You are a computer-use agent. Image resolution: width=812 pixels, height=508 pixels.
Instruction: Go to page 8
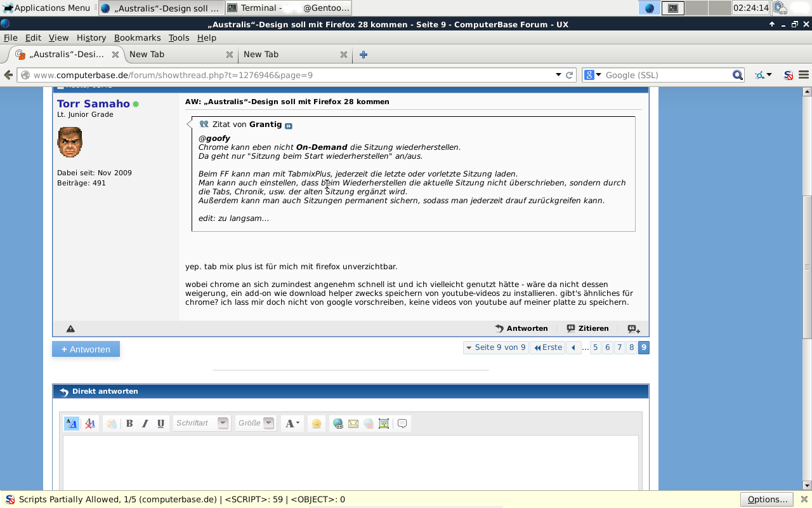(x=632, y=347)
